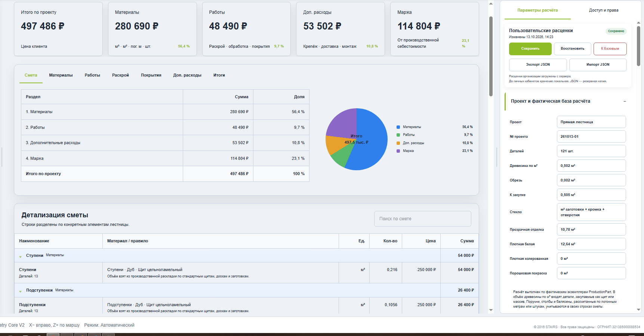Viewport: 644px width, 336px height.
Task: Click the green Работы legend swatch
Action: [398, 135]
